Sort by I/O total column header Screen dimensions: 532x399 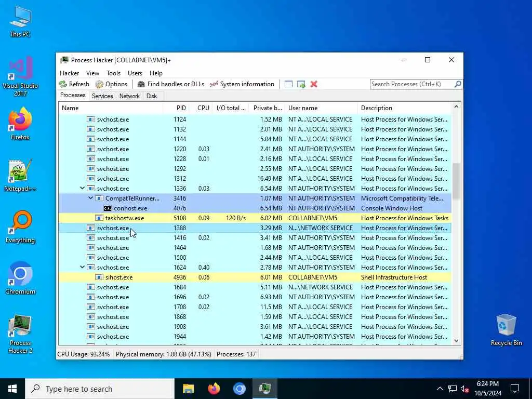click(x=231, y=108)
